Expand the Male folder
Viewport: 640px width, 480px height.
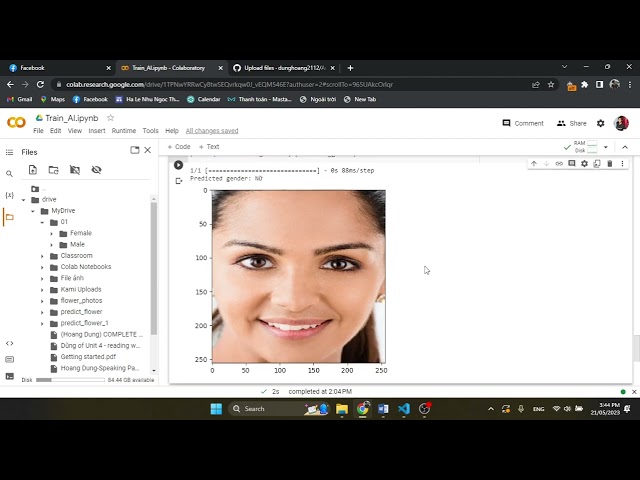coord(52,245)
